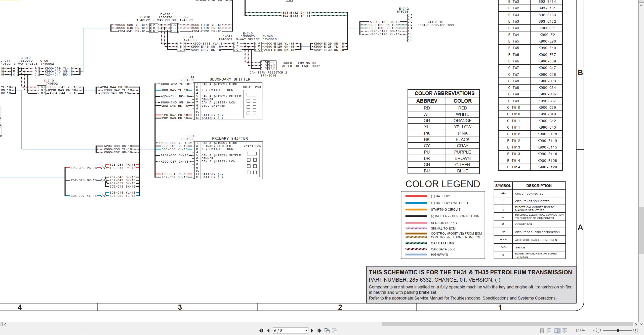
Task: Click the BU BLUE abbreviation row
Action: [444, 171]
